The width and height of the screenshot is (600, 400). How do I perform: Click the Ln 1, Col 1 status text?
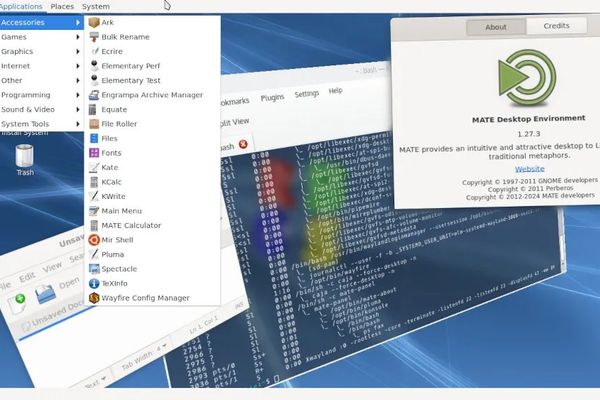pyautogui.click(x=204, y=325)
